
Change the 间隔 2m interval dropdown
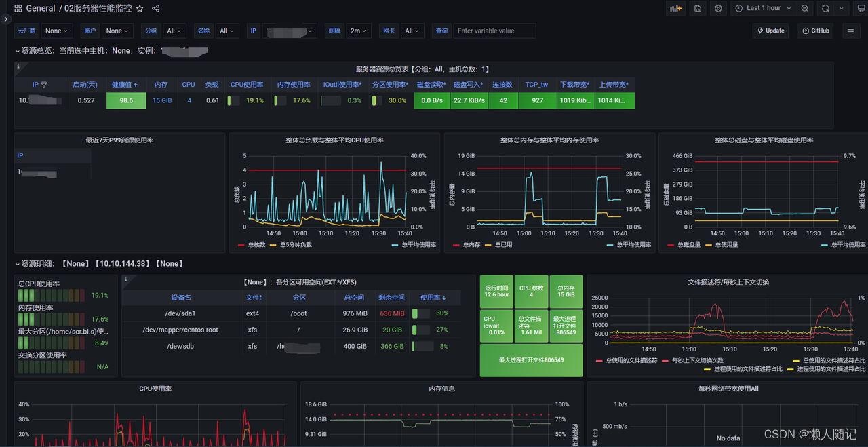(x=357, y=31)
